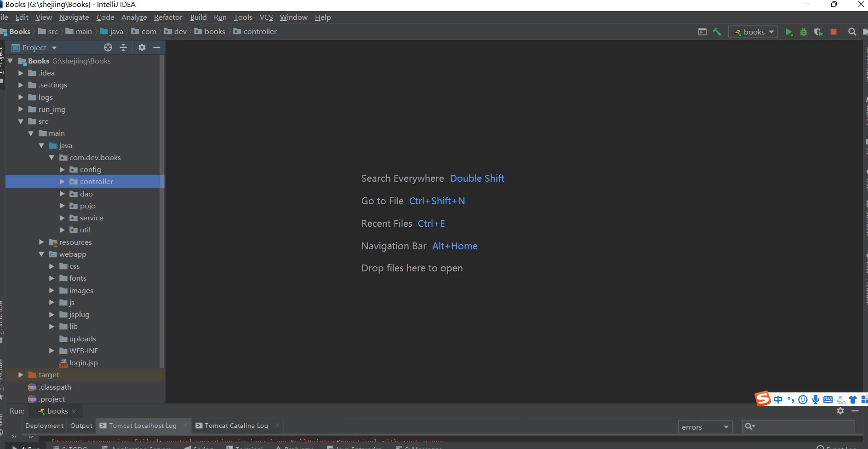Open the Navigate menu

pyautogui.click(x=74, y=17)
